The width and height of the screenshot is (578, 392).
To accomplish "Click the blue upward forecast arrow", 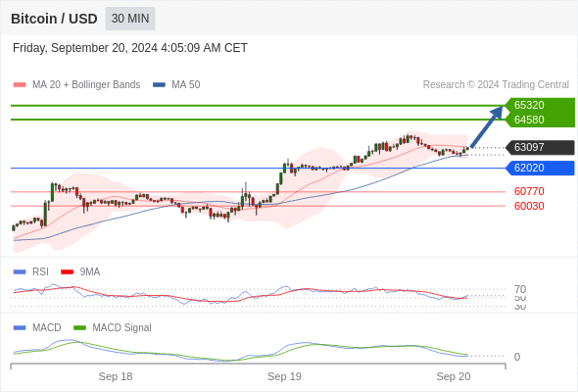I will (487, 126).
